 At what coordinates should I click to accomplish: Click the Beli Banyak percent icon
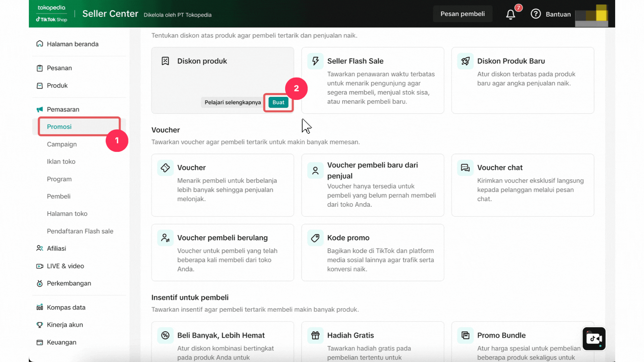165,336
